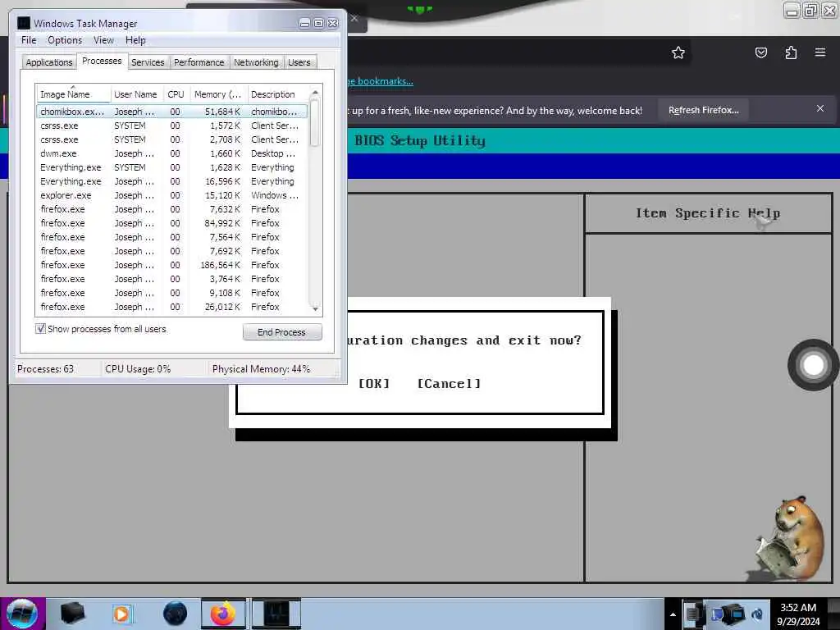Image resolution: width=840 pixels, height=630 pixels.
Task: Select firefox.exe using 9,108 K
Action: point(172,293)
